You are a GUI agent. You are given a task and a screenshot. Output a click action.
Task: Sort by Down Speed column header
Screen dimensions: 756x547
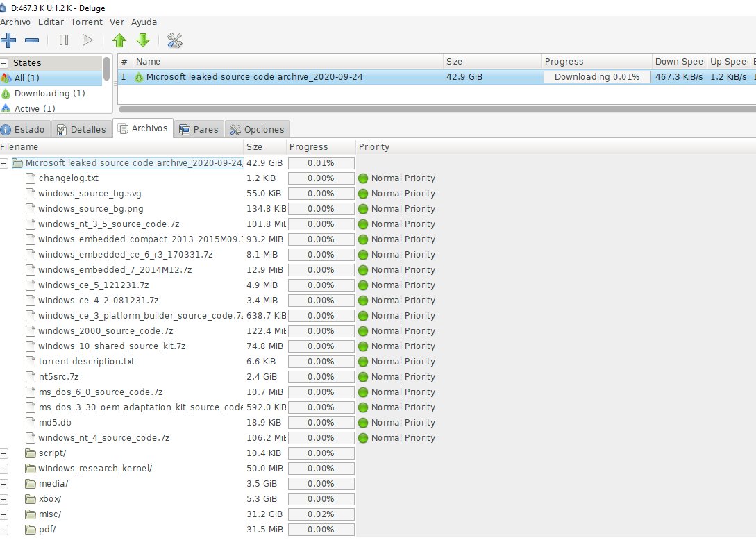click(679, 62)
